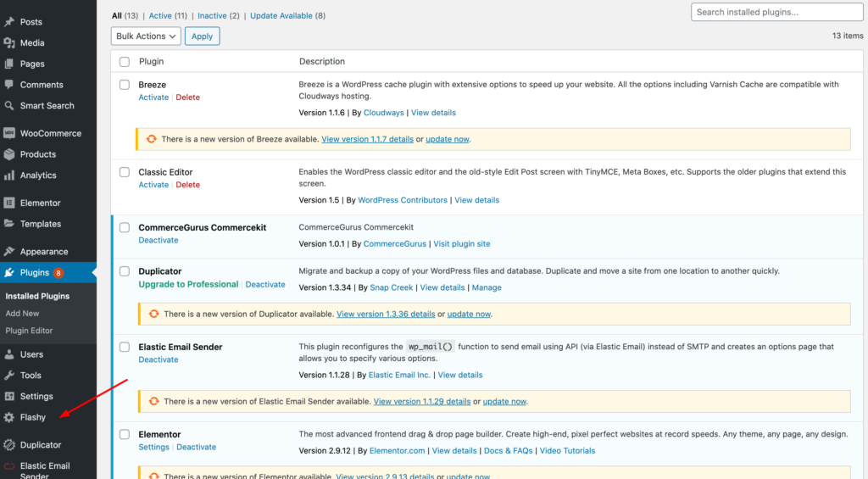868x479 pixels.
Task: Click update now for Elastic Email Sender
Action: 504,402
